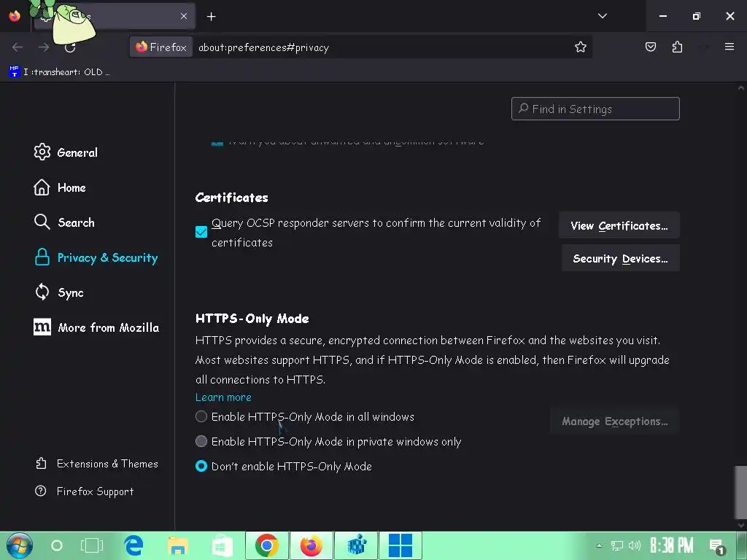This screenshot has width=747, height=560.
Task: Open the Windows 11 logo app on taskbar
Action: tap(400, 545)
